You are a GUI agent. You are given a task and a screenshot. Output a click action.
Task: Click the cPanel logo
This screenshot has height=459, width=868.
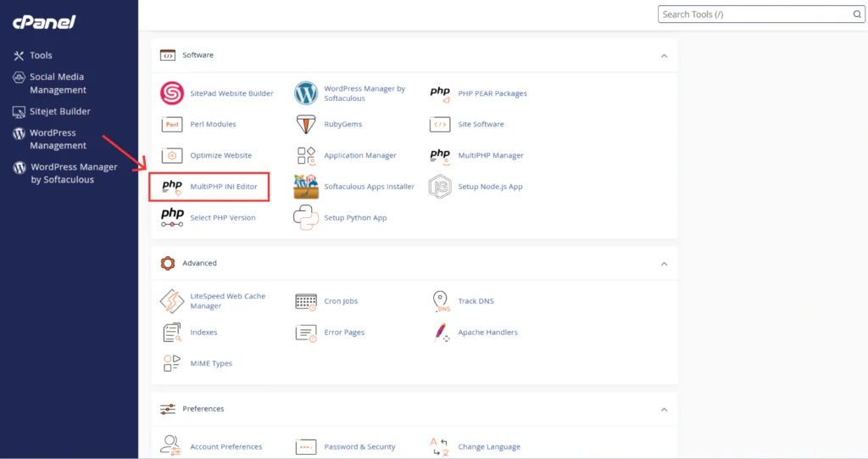click(44, 21)
